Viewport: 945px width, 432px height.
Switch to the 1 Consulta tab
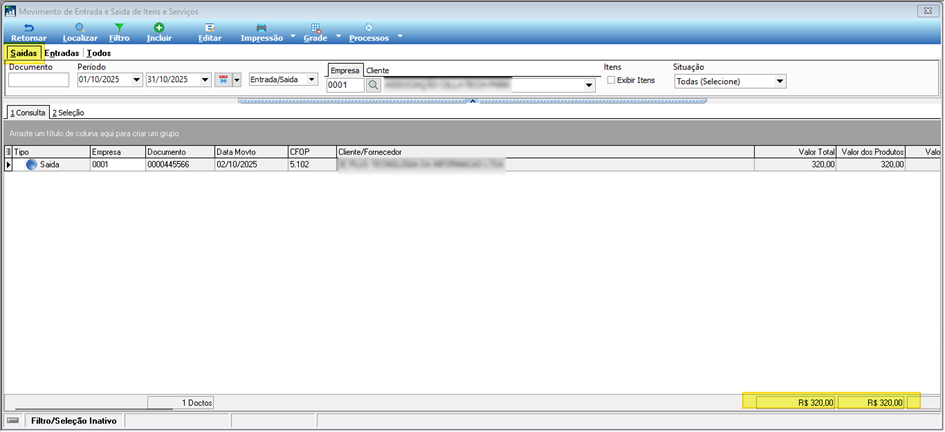(x=27, y=112)
